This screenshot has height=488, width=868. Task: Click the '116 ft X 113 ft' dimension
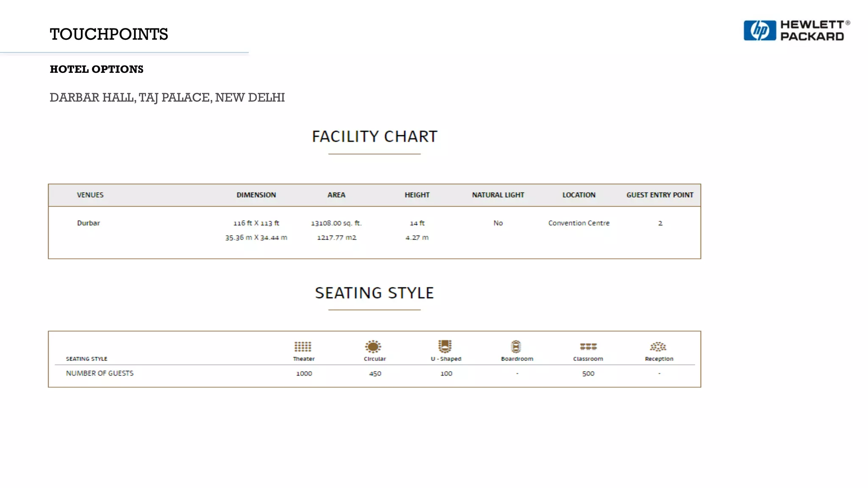[256, 223]
